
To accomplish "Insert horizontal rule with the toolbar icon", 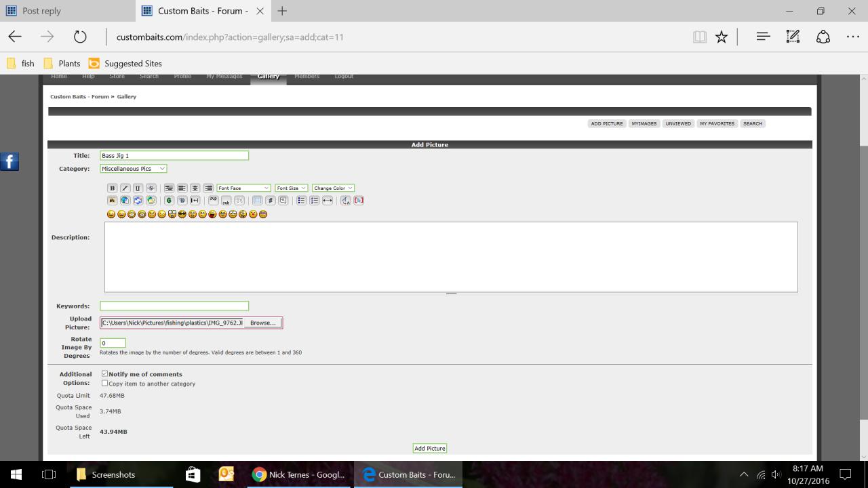I will click(328, 201).
